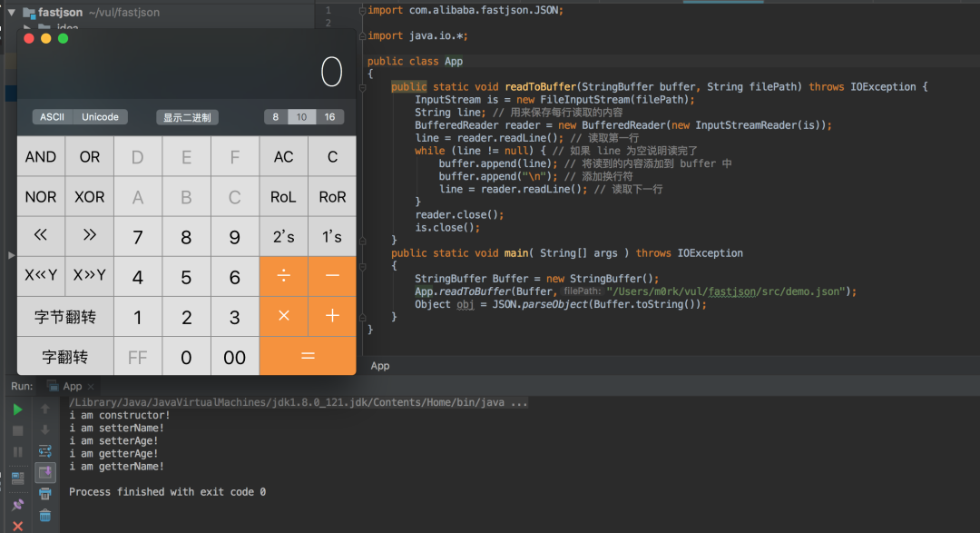Click the FF key on calculator

tap(138, 357)
